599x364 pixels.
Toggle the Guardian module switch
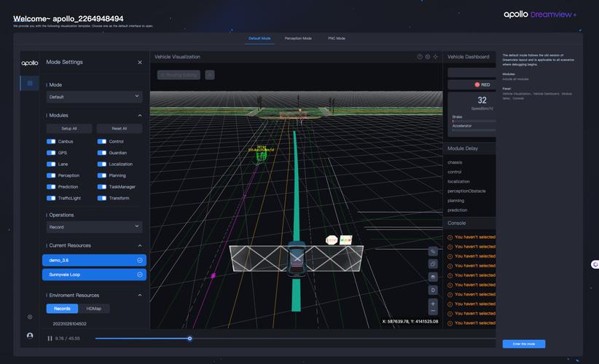pos(102,153)
